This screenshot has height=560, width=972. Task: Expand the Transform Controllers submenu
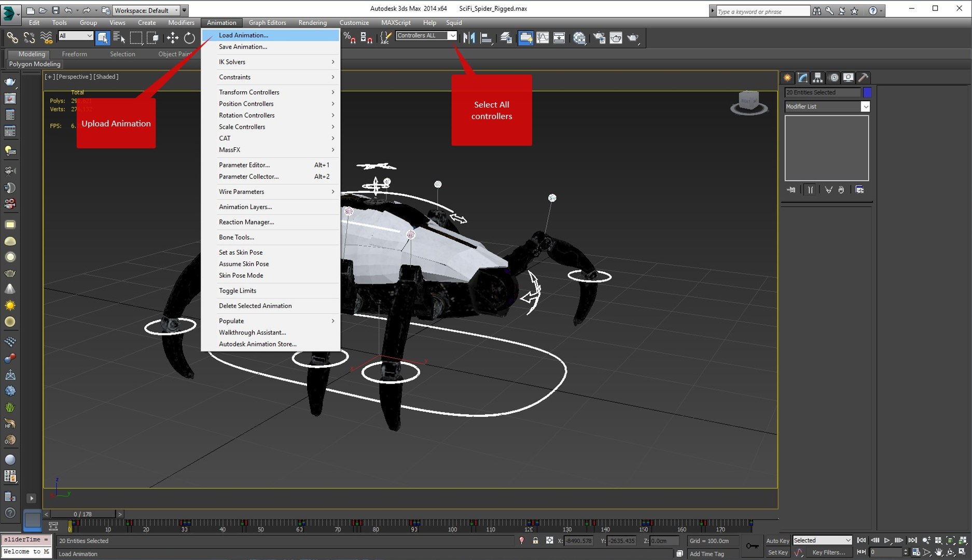270,92
